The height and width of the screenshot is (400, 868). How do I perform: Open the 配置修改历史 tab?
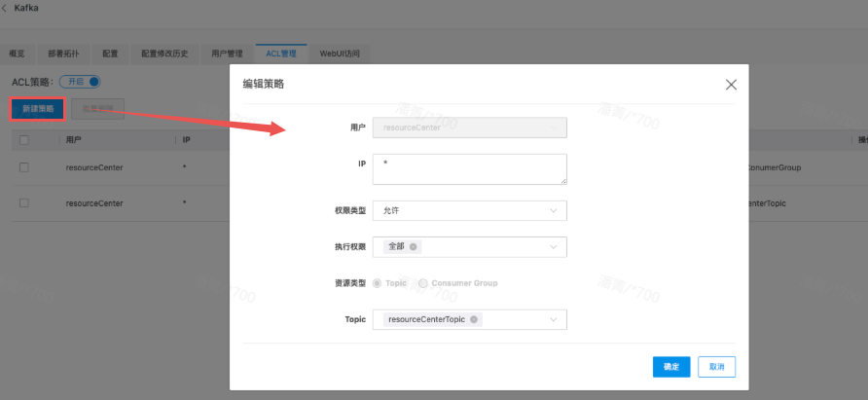click(x=164, y=54)
